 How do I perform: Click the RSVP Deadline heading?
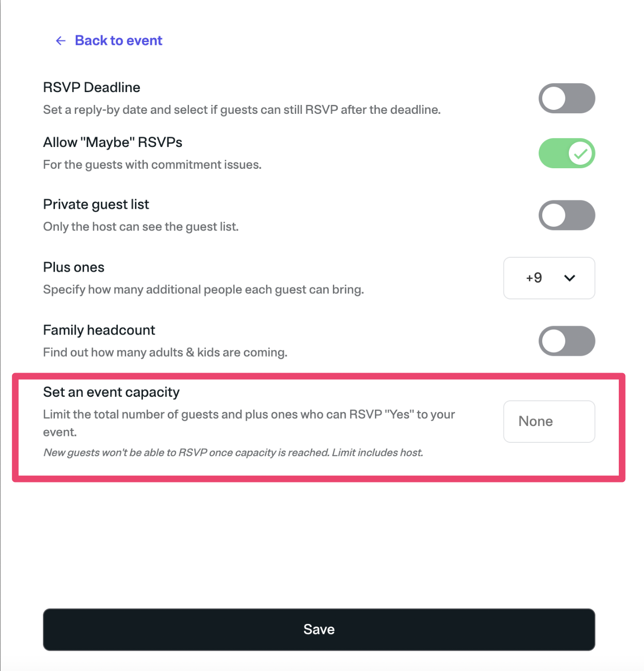(x=92, y=88)
